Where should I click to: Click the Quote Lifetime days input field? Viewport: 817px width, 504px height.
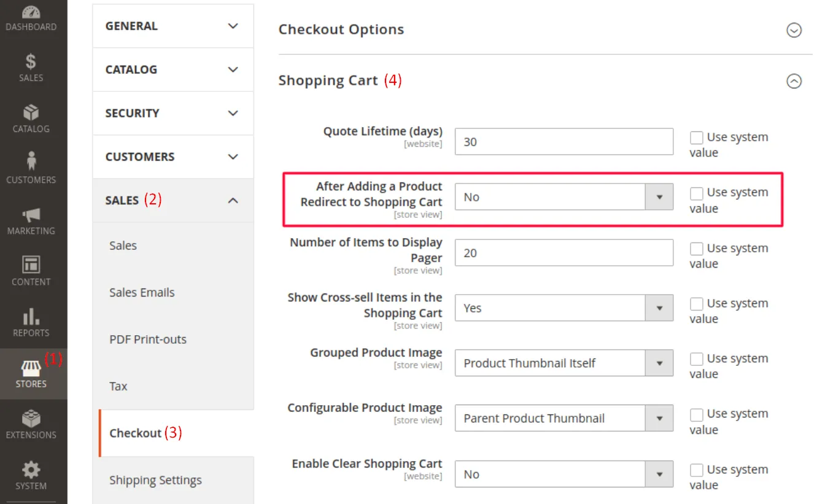point(563,142)
